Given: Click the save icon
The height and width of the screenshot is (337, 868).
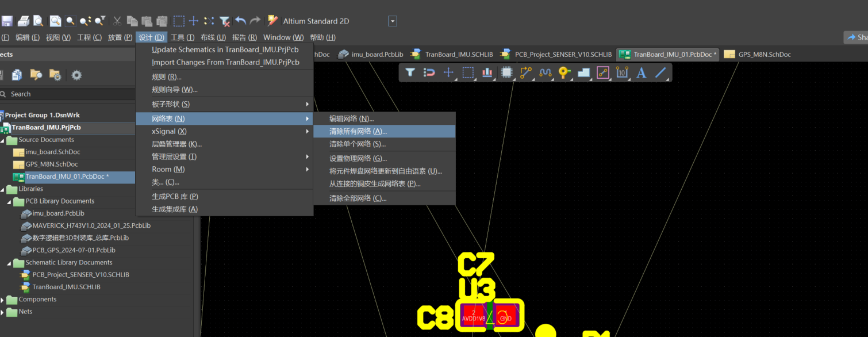Looking at the screenshot, I should [x=7, y=21].
